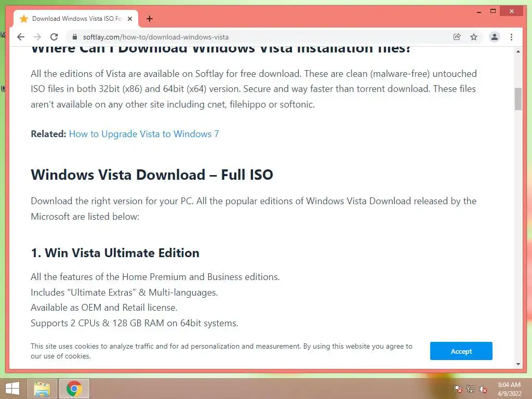Click the muted volume tray icon
Viewport: 532px width, 399px height.
click(483, 389)
